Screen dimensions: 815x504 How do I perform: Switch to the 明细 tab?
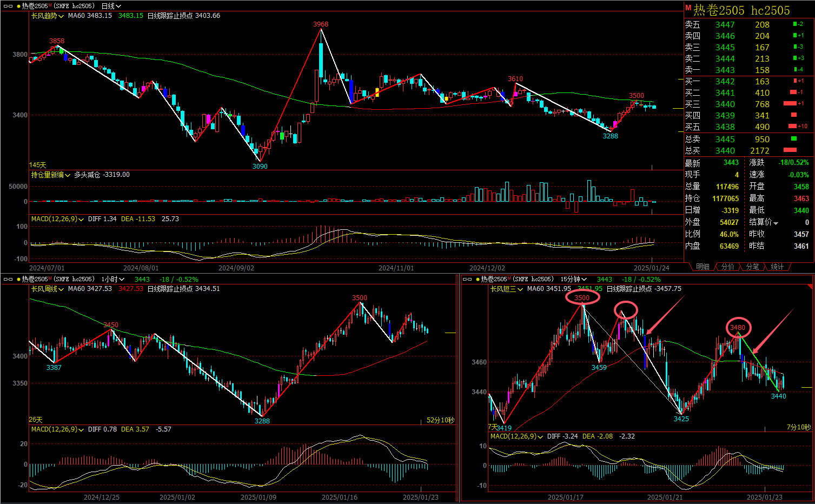(703, 267)
